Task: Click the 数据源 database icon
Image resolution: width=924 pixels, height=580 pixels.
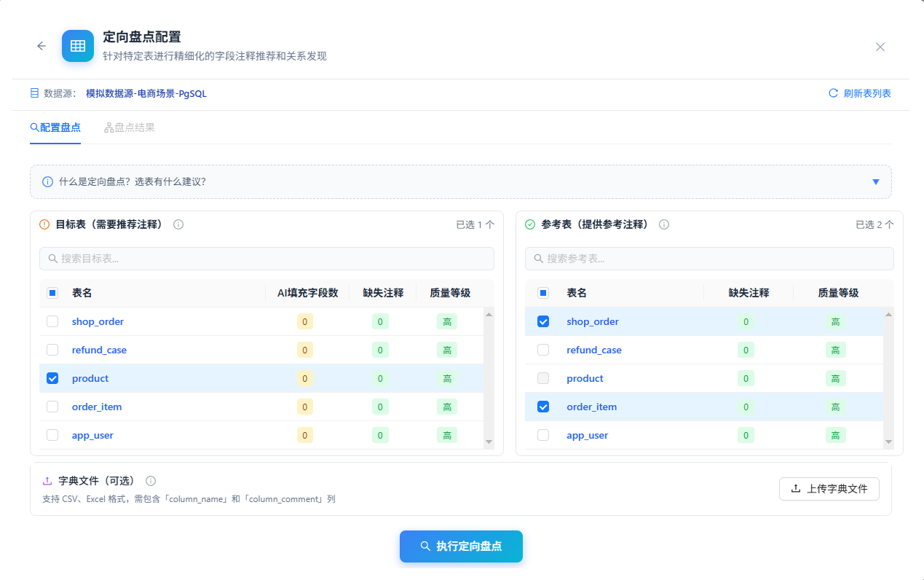Action: click(x=34, y=93)
